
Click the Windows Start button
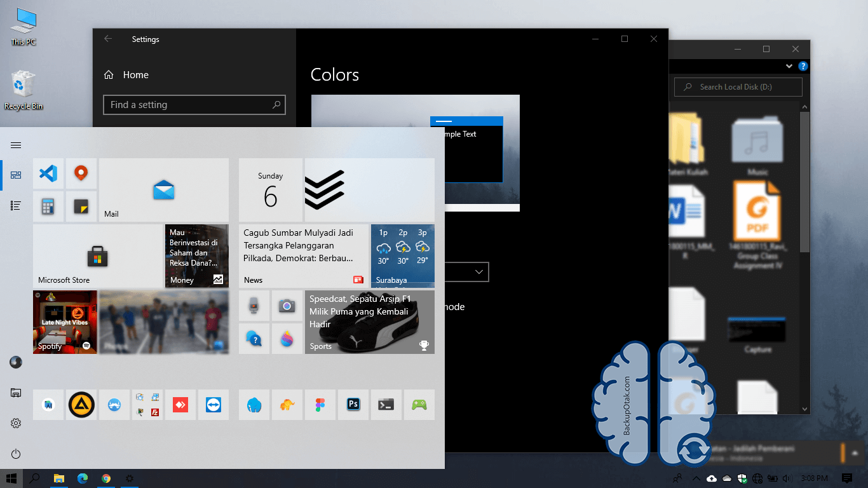click(11, 478)
